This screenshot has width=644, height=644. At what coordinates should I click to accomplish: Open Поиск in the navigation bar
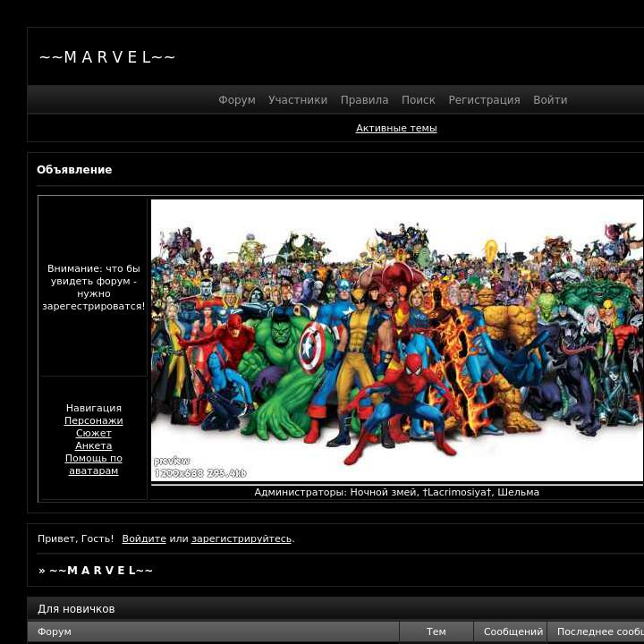pos(418,100)
